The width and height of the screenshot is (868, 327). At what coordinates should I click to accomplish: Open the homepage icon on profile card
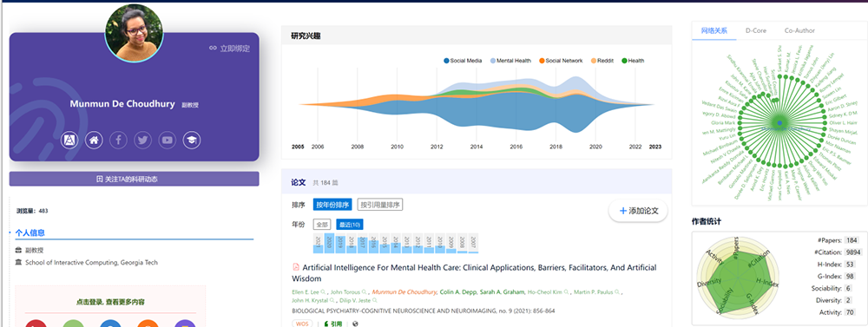[94, 140]
